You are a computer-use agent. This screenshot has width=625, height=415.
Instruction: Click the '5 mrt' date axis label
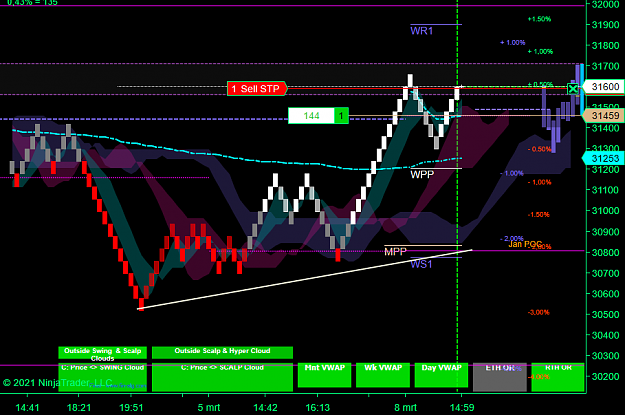208,408
